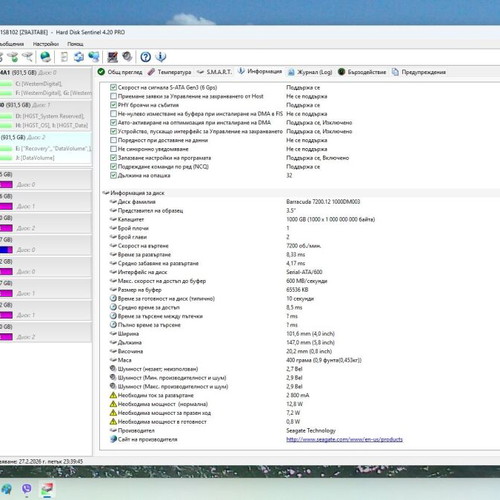Click the disk with green check icon
This screenshot has height=500, width=500.
[13, 57]
